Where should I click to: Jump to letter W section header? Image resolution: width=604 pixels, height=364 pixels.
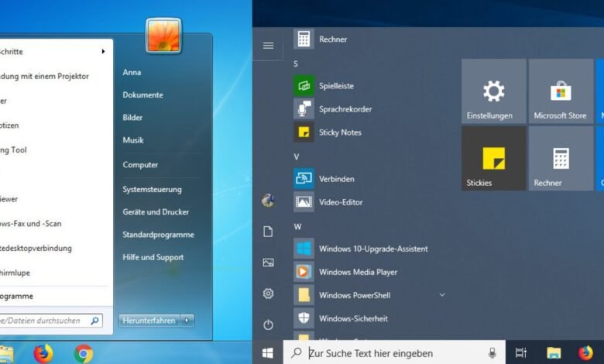(x=297, y=226)
